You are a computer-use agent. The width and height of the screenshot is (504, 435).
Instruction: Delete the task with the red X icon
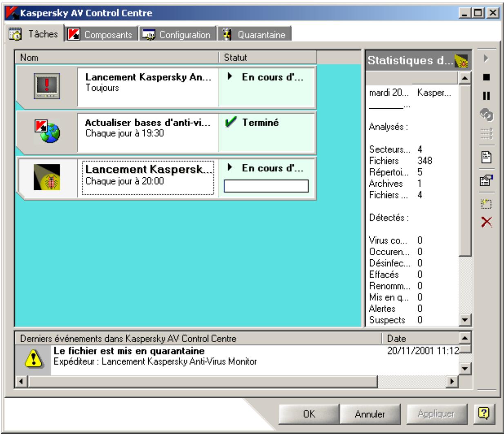pyautogui.click(x=486, y=222)
